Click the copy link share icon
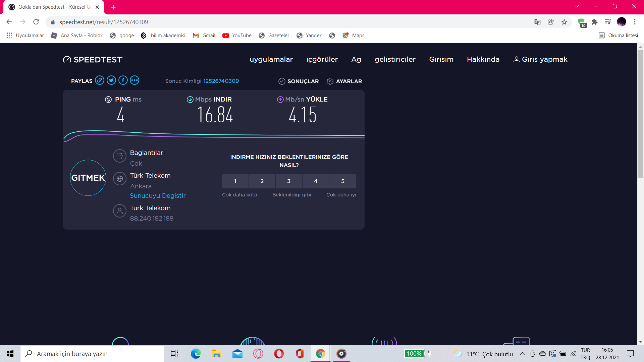Screen dimensions: 644x362 tap(100, 80)
